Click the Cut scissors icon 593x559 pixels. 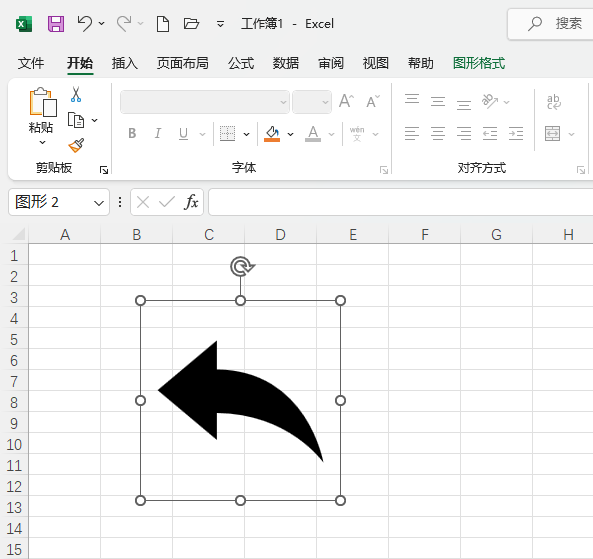[x=76, y=95]
